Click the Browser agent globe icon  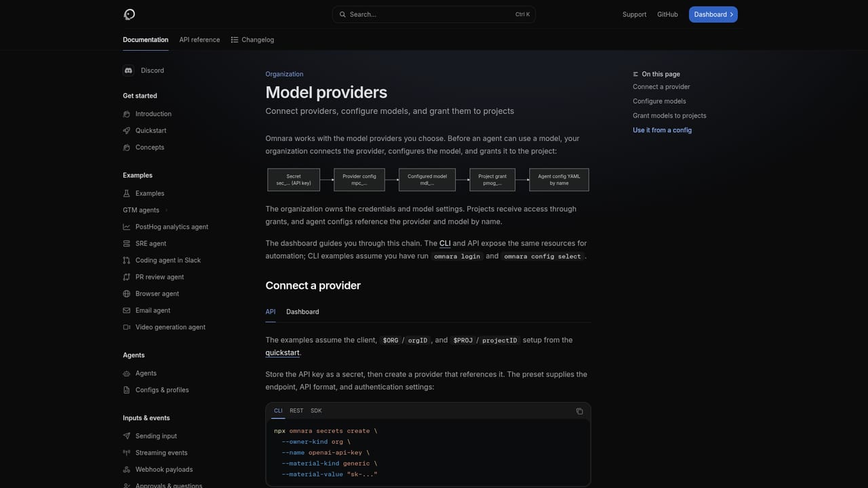127,293
